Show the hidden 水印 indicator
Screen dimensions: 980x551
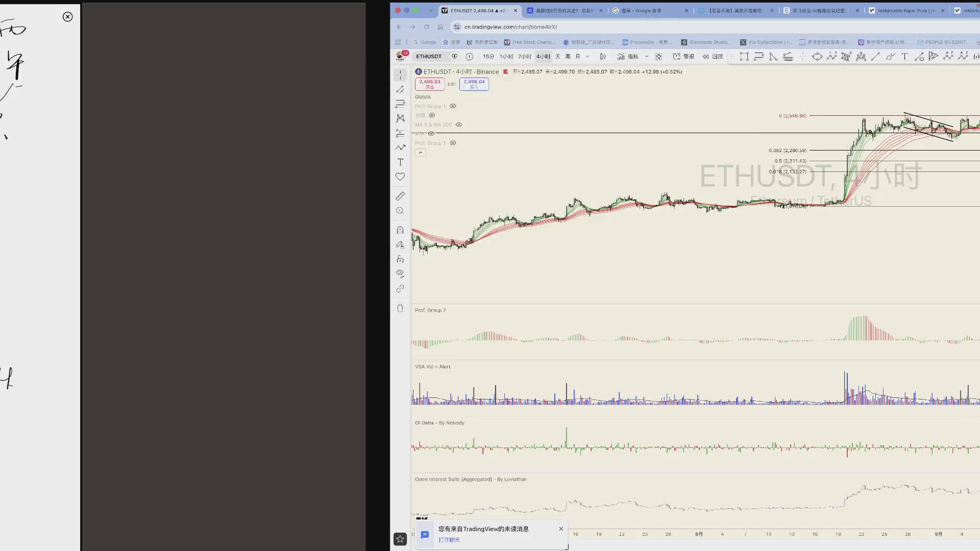(432, 115)
